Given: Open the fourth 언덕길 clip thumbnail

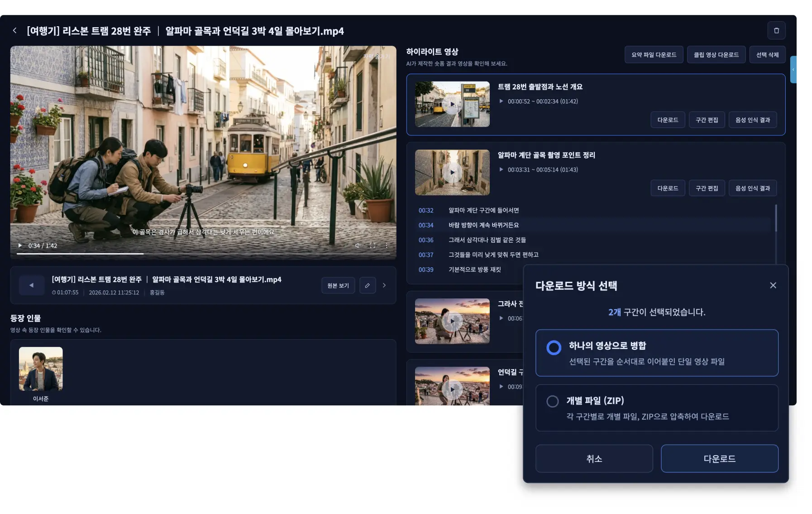Looking at the screenshot, I should 452,386.
